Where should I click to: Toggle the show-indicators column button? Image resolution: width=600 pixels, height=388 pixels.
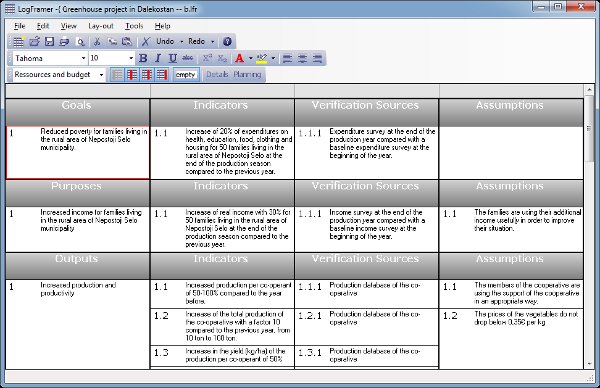pyautogui.click(x=132, y=74)
